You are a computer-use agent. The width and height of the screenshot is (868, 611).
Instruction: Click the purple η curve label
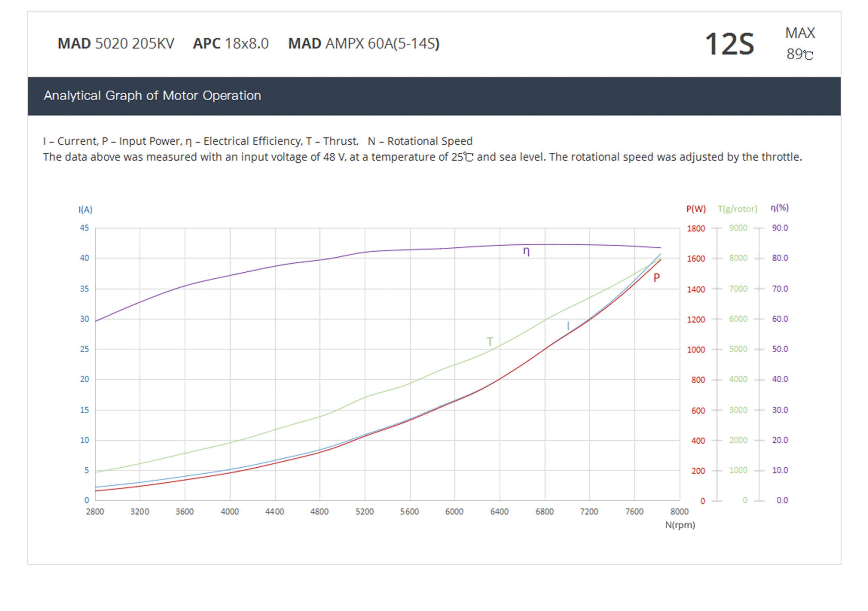[x=526, y=251]
